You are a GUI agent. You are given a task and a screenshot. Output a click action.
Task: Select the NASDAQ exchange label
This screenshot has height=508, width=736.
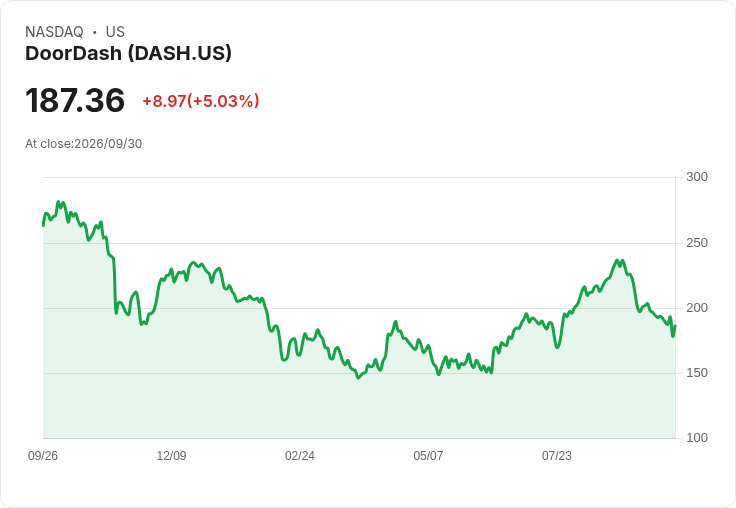tap(54, 32)
